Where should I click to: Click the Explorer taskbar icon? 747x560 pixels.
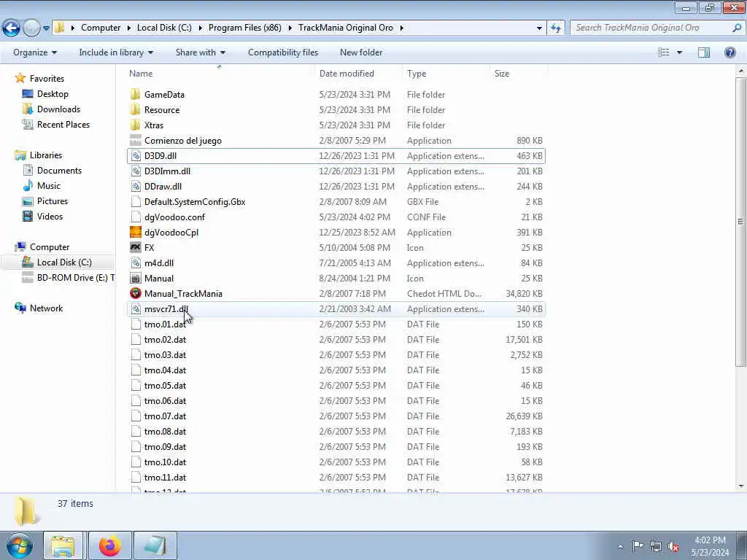63,545
